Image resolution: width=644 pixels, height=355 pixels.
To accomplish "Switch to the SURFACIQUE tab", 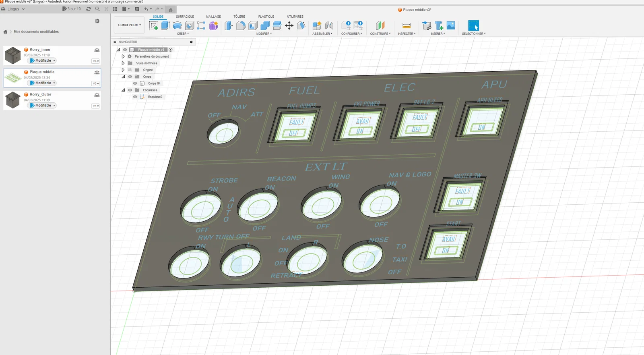I will pyautogui.click(x=185, y=17).
